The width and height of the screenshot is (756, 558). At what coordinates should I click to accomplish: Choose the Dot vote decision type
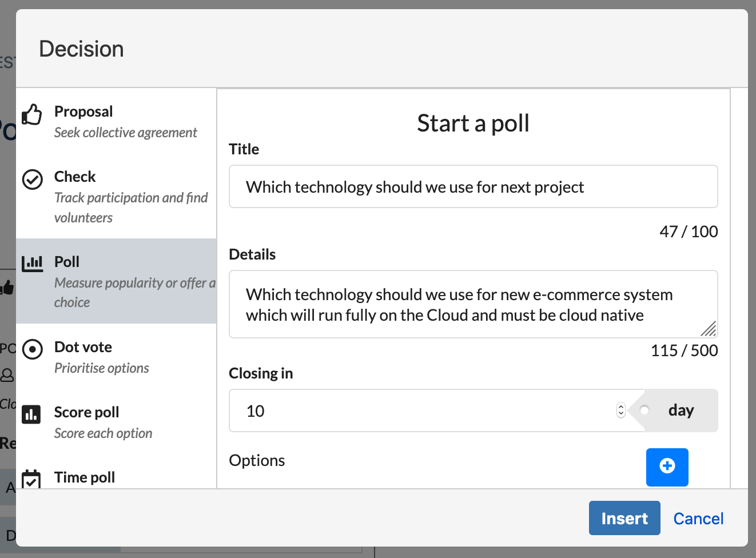pos(83,347)
